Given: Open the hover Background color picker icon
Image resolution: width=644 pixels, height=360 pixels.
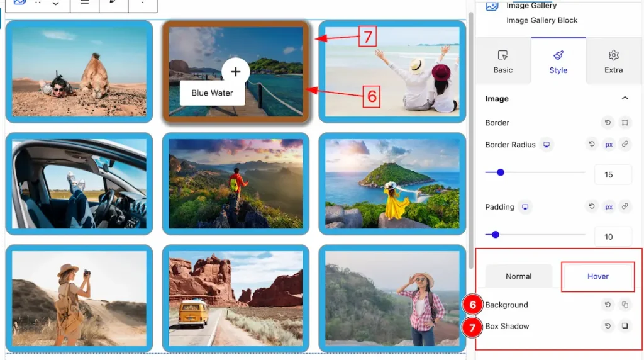Looking at the screenshot, I should 625,305.
